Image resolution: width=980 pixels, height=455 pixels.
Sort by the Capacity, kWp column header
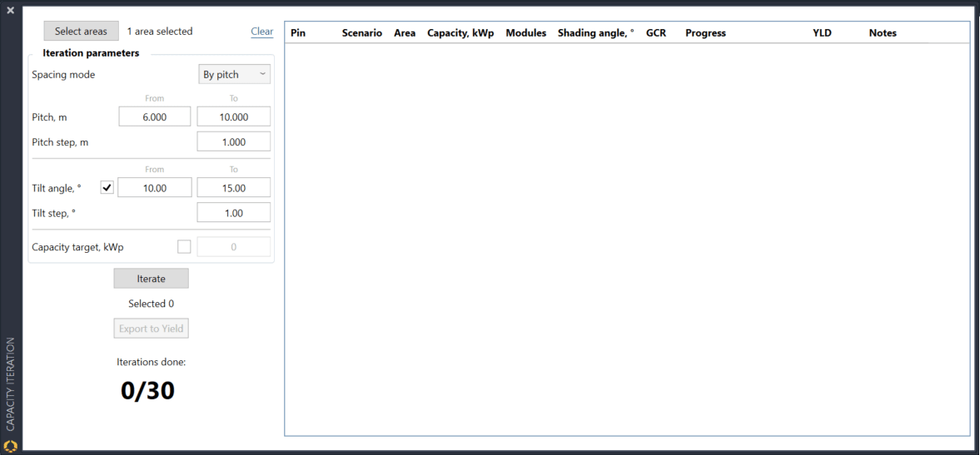(460, 33)
